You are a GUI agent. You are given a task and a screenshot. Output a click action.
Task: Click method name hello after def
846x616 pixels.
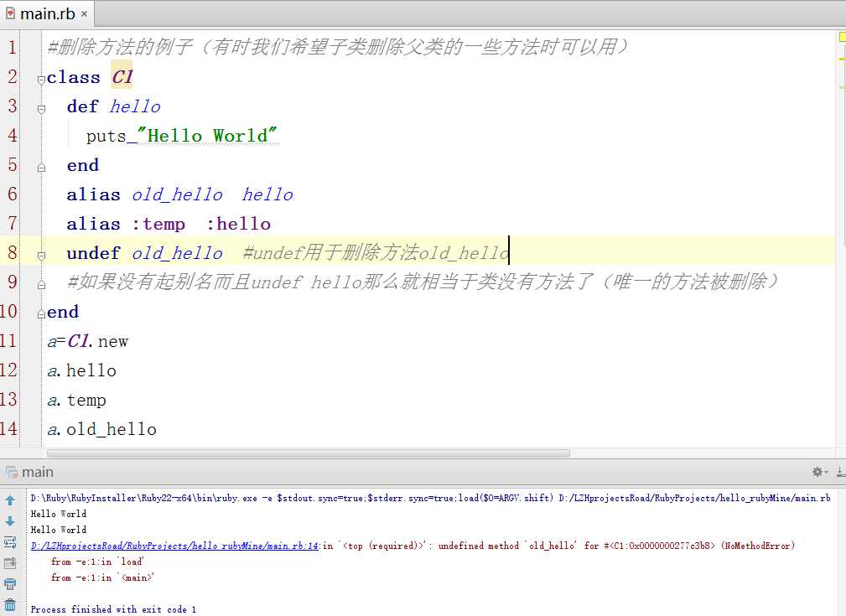(135, 106)
